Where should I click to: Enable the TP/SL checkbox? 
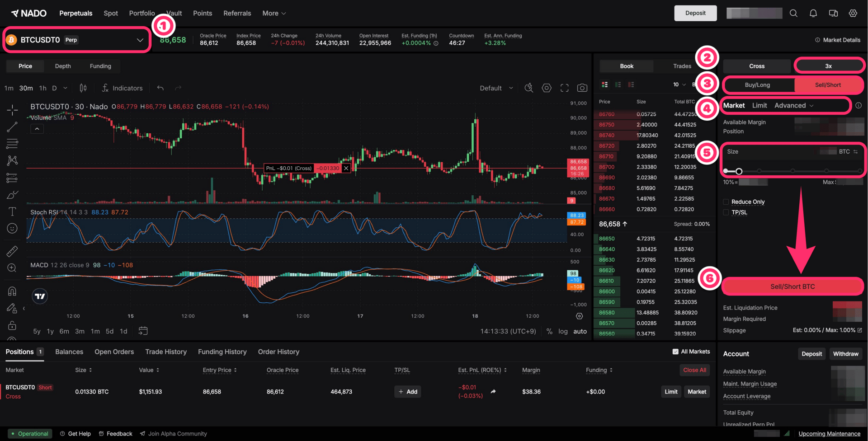click(726, 212)
